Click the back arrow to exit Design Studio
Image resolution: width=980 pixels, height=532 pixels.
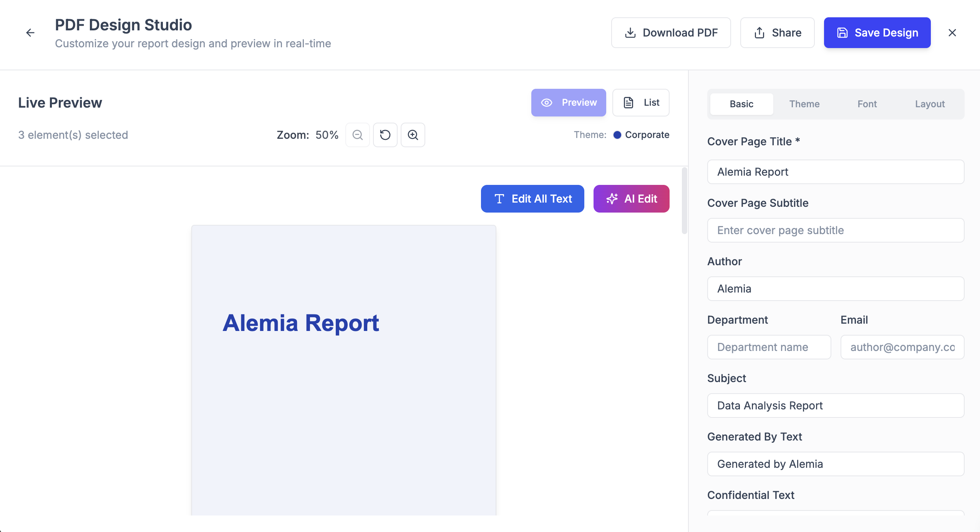click(x=30, y=32)
